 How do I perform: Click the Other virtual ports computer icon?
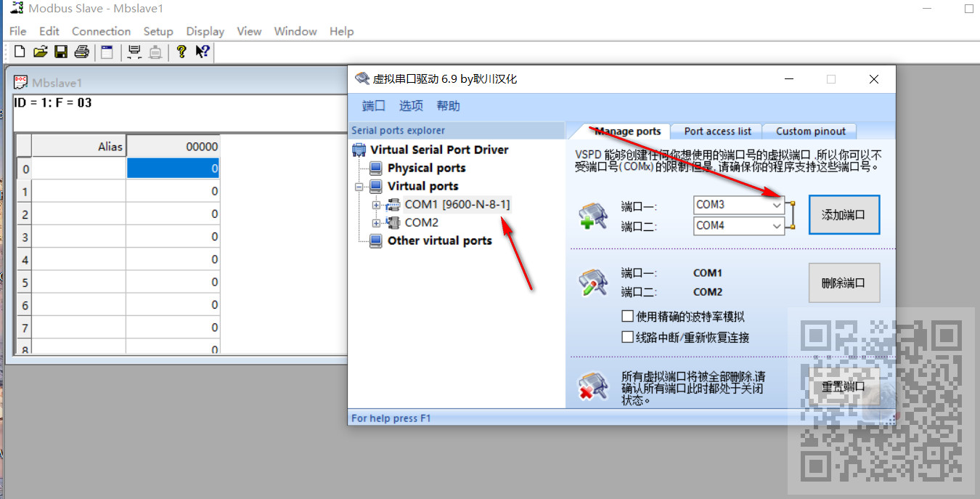point(376,240)
